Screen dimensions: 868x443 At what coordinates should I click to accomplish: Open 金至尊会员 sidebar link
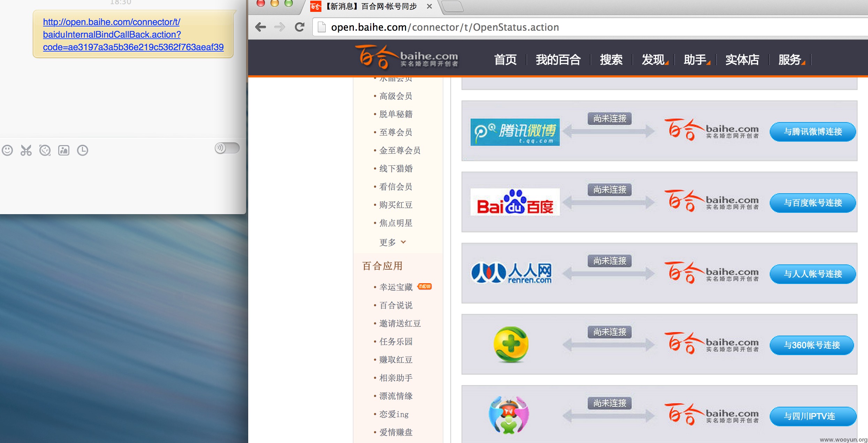400,150
